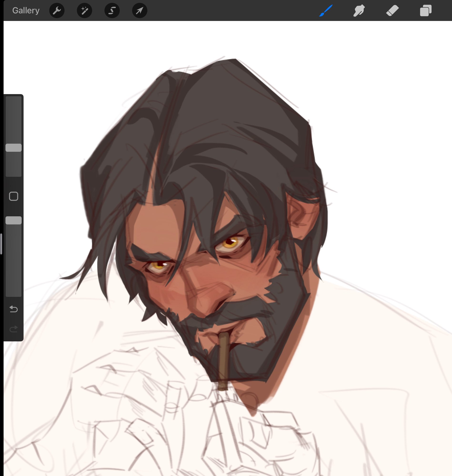Activate the Selection tool
452x476 pixels.
[x=112, y=11]
